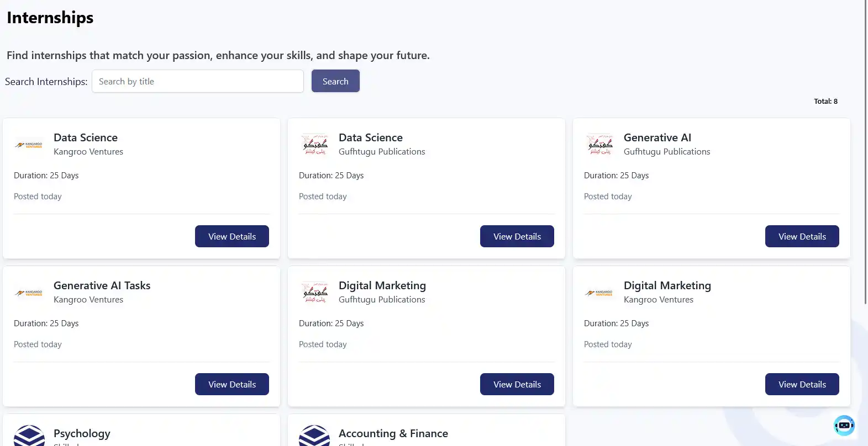
Task: Click Gufhtugu logo on Generative AI card
Action: (x=599, y=145)
